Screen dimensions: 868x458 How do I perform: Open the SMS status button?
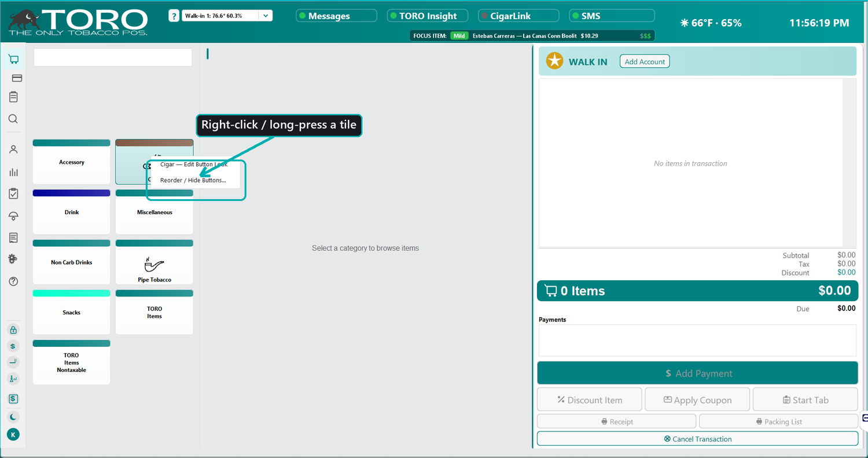(x=612, y=16)
